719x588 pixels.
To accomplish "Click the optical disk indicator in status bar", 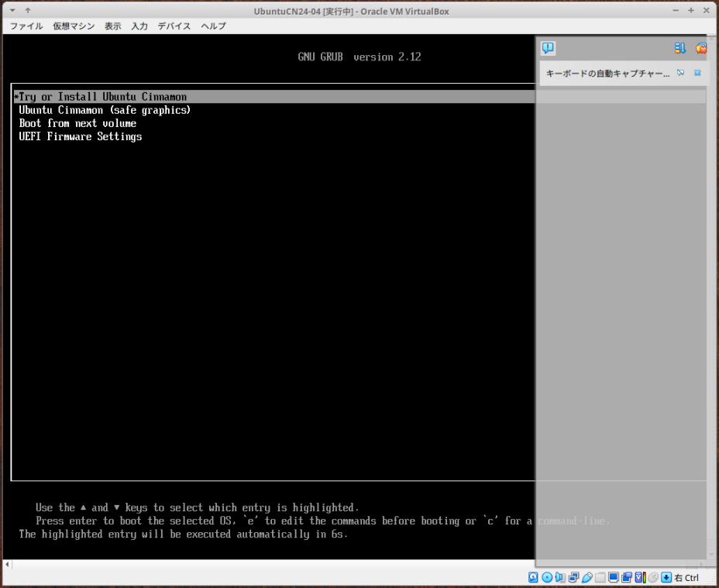I will point(546,577).
